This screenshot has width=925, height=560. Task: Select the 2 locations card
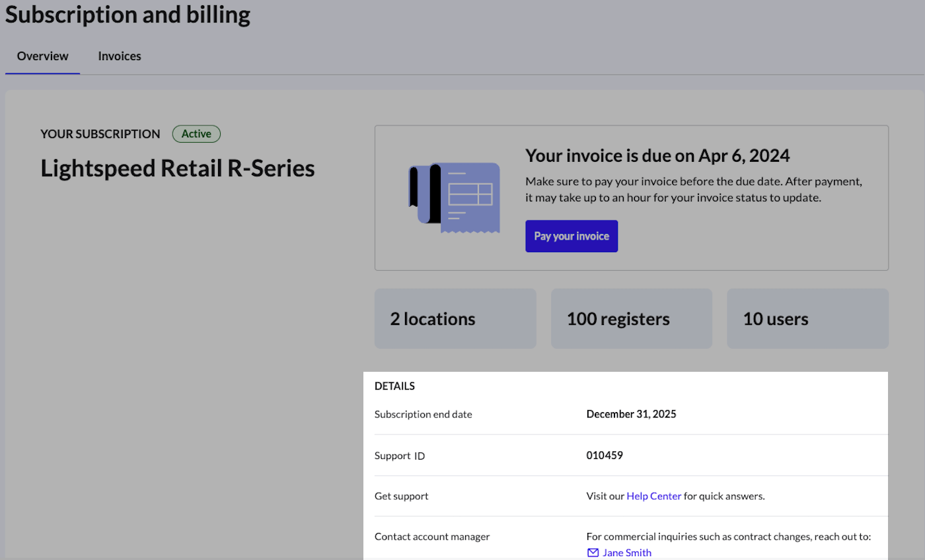(x=455, y=319)
